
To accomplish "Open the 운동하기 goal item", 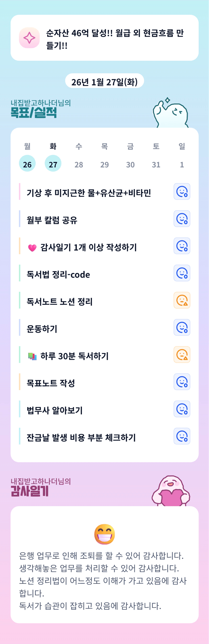I will tap(42, 329).
